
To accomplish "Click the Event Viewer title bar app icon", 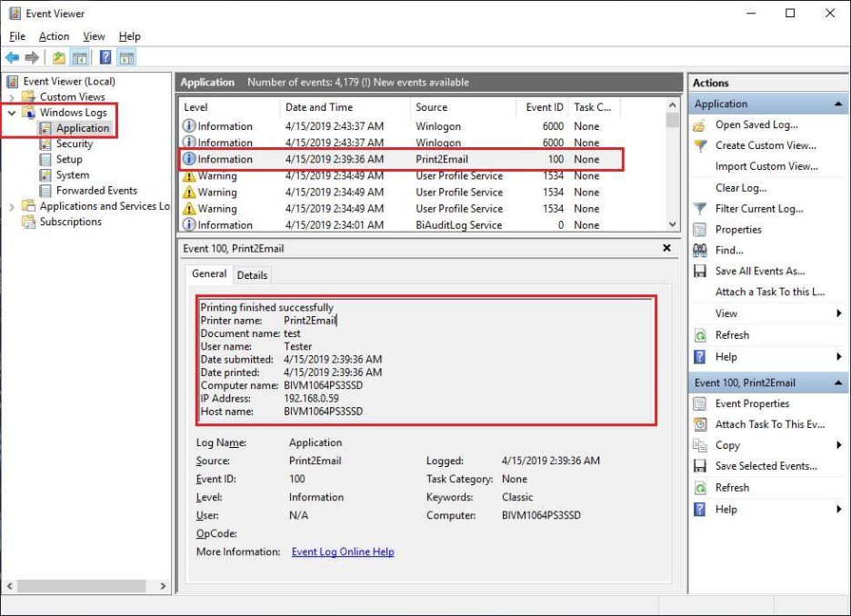I will tap(15, 14).
